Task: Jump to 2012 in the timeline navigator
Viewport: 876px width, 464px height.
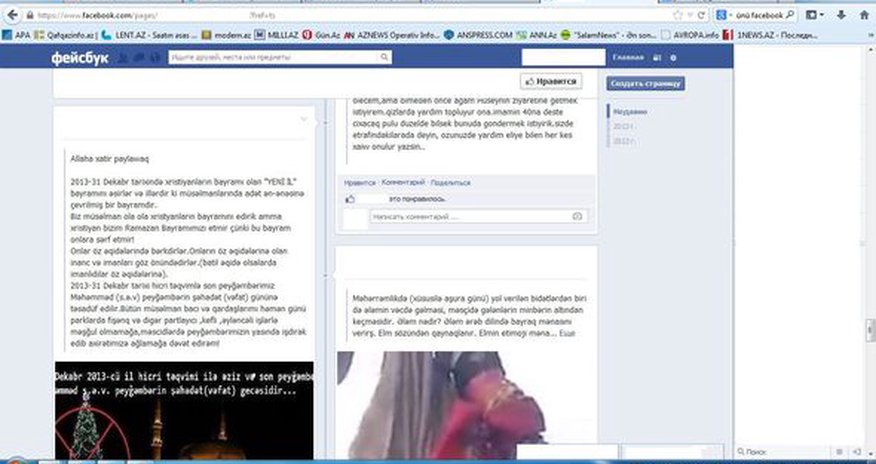Action: pos(623,142)
